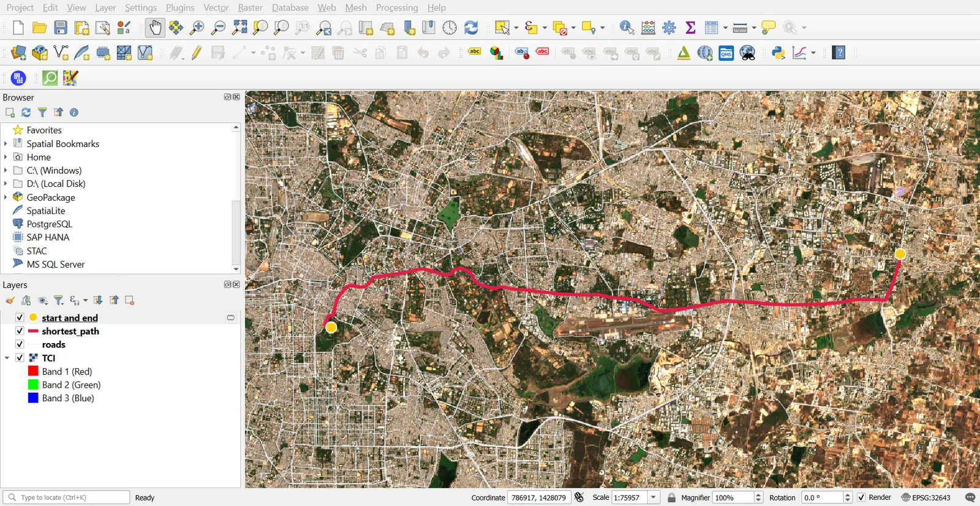Create a new project with the blank page icon
980x506 pixels.
pos(18,28)
